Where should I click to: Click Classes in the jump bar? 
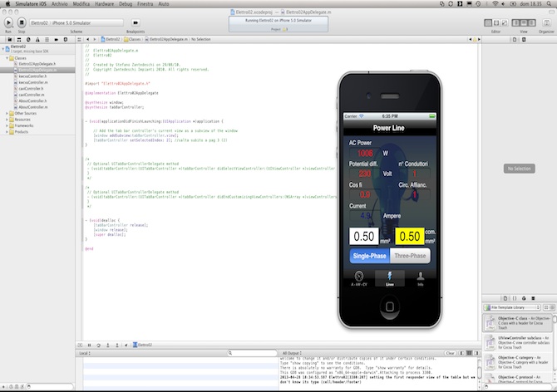tap(132, 39)
